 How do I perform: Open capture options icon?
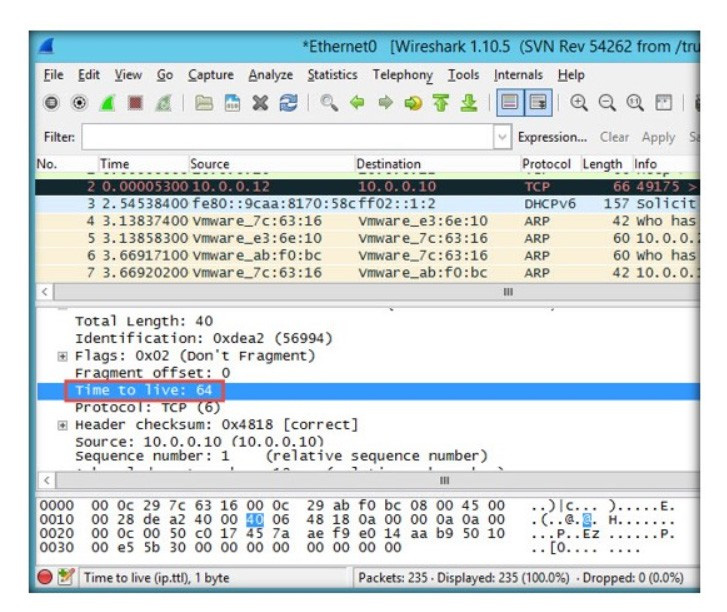(x=79, y=102)
